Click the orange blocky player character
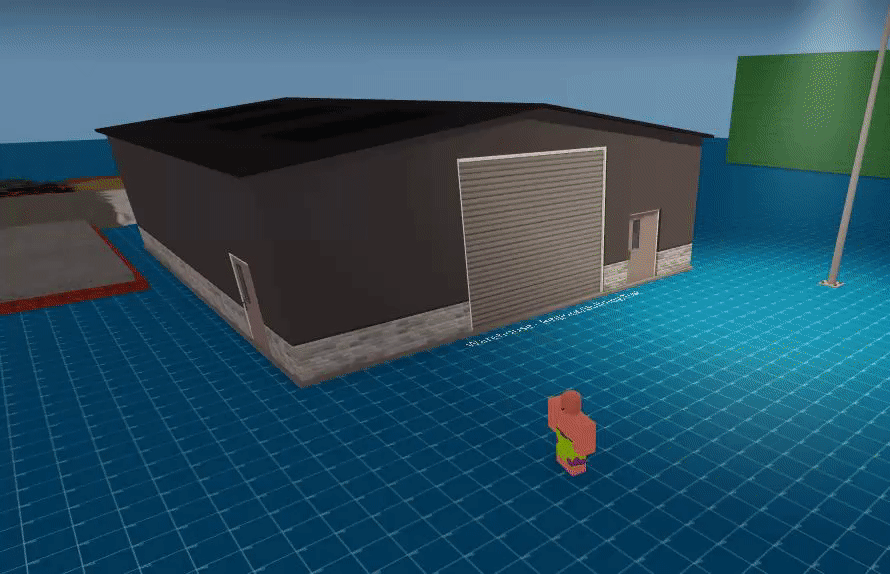This screenshot has height=574, width=890. [572, 432]
